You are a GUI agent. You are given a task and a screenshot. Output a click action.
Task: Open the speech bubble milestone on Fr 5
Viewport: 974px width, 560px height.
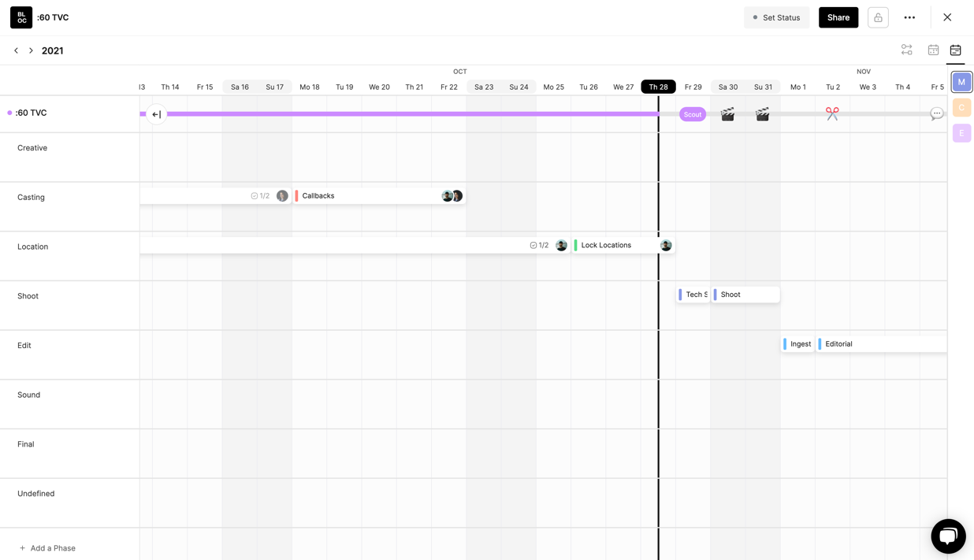pyautogui.click(x=936, y=114)
